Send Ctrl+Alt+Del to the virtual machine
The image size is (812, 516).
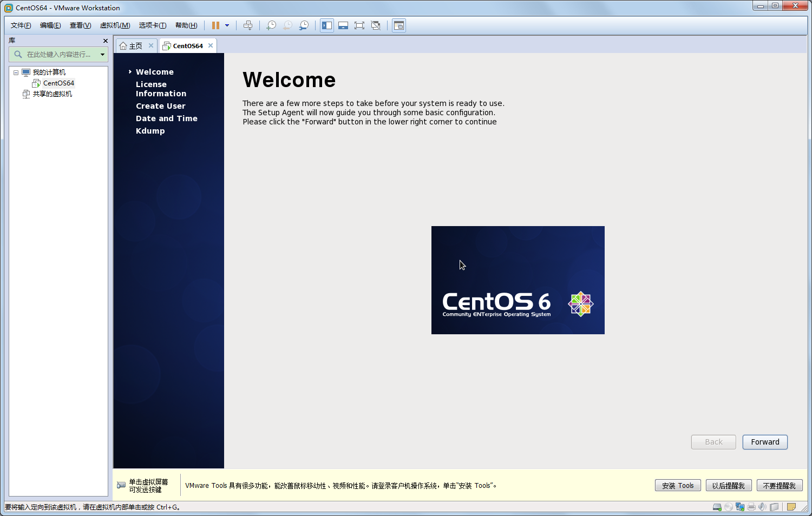(248, 25)
